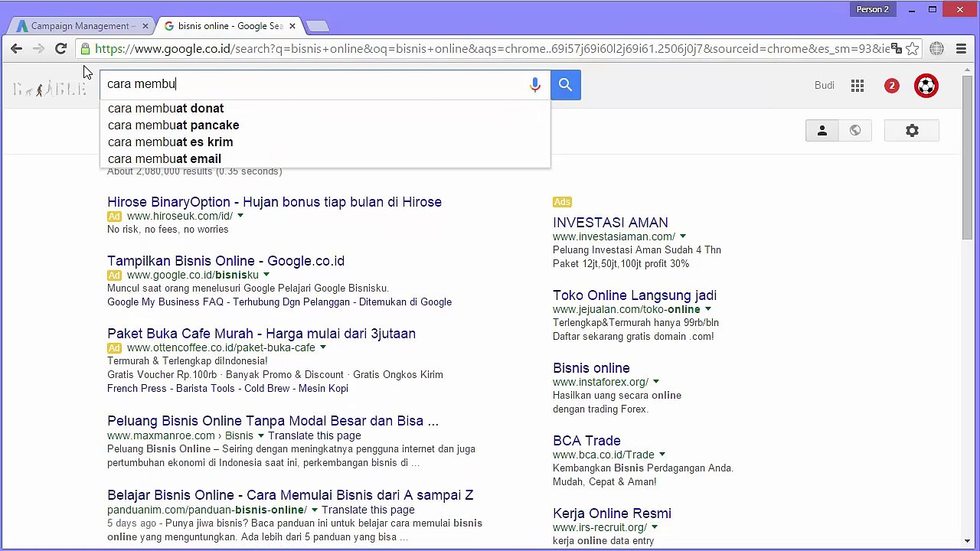Open the Google apps grid
Image resolution: width=980 pixels, height=551 pixels.
tap(857, 86)
